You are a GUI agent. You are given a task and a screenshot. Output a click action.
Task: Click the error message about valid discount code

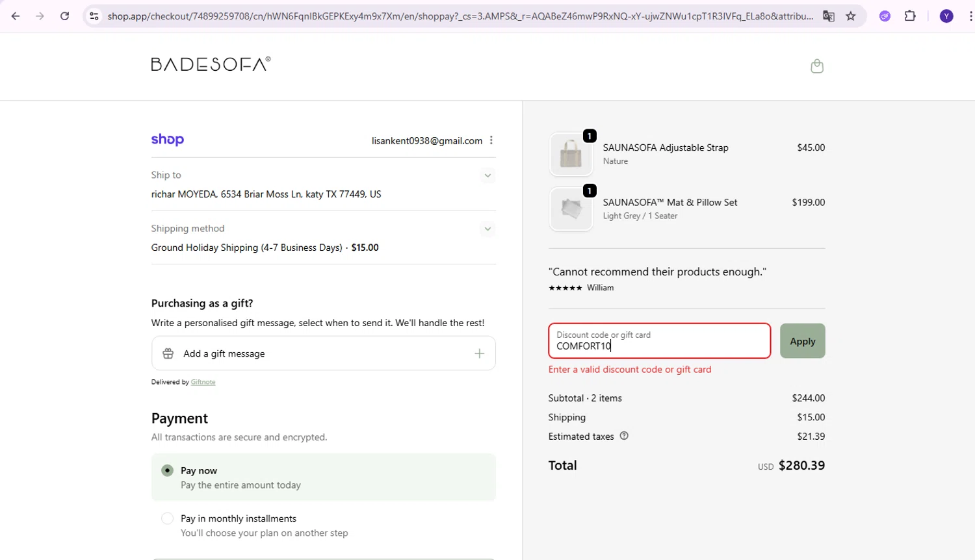630,369
